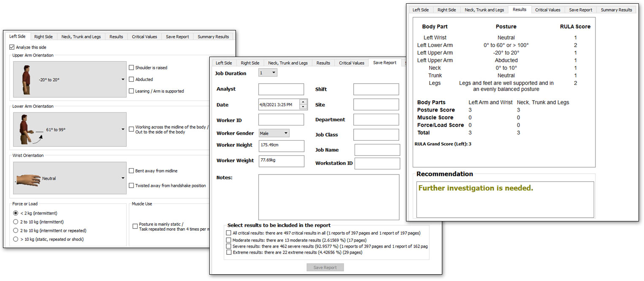Image resolution: width=644 pixels, height=281 pixels.
Task: Include Extreme results in the report
Action: coord(229,252)
